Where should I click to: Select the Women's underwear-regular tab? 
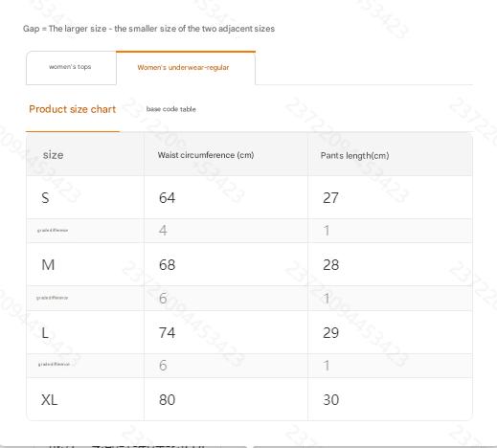pyautogui.click(x=186, y=68)
